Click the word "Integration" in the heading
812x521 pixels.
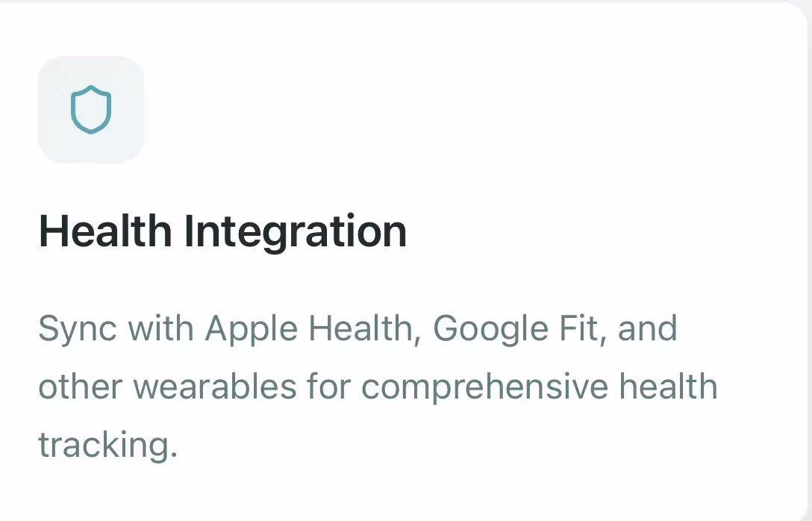[295, 231]
